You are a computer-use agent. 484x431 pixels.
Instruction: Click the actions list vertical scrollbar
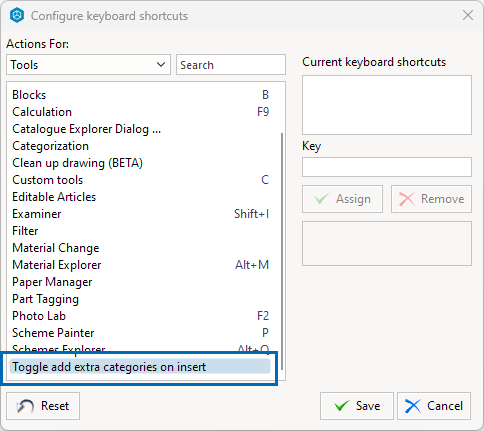pyautogui.click(x=282, y=251)
